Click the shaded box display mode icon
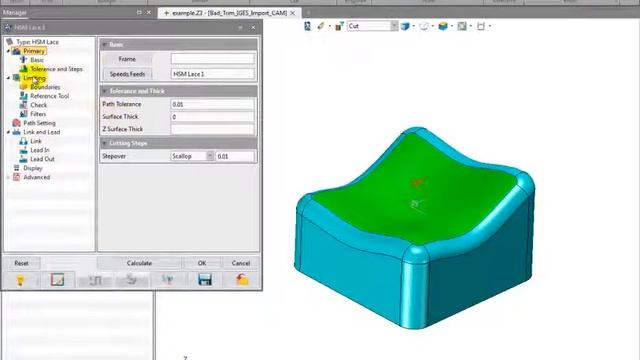Image resolution: width=640 pixels, height=360 pixels. point(443,26)
